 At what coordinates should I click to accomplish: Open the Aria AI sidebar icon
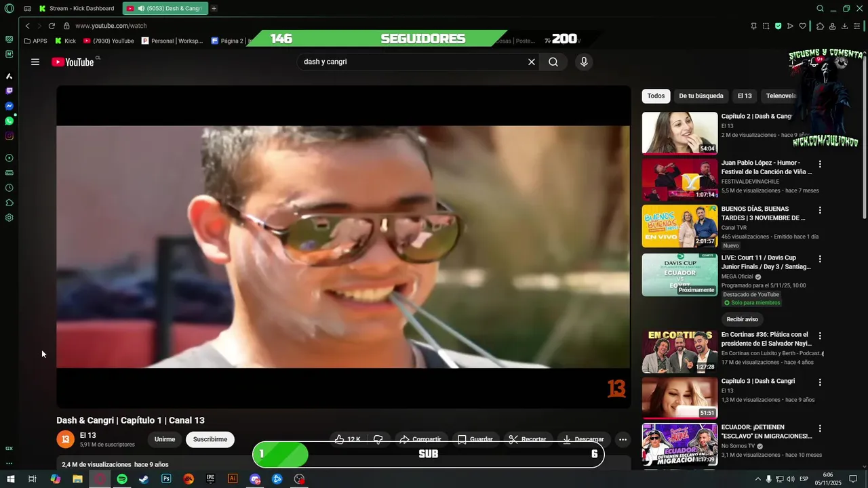point(9,76)
